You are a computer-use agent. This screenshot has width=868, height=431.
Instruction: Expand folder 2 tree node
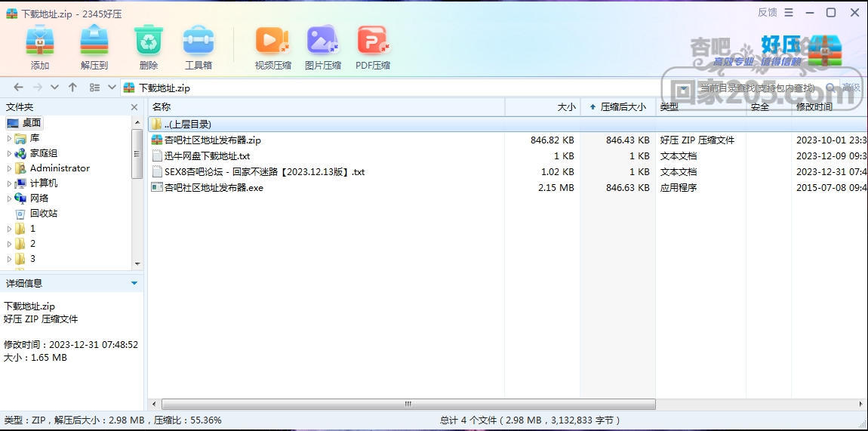click(9, 244)
